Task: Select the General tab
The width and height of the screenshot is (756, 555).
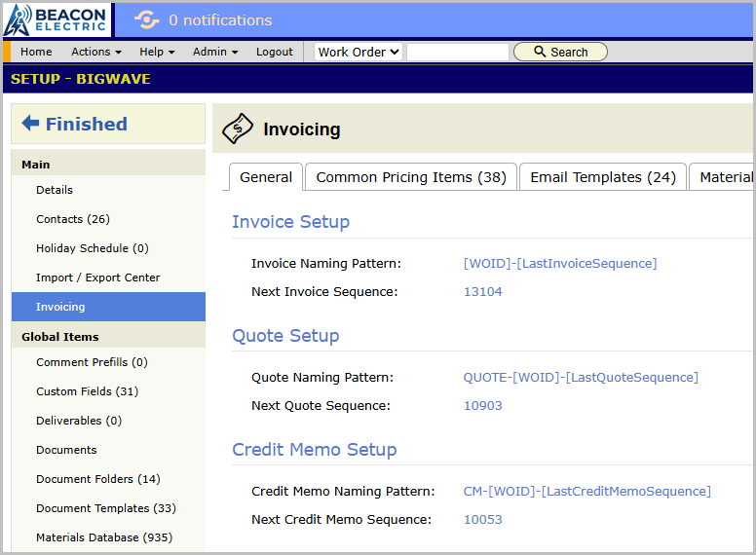Action: [266, 177]
